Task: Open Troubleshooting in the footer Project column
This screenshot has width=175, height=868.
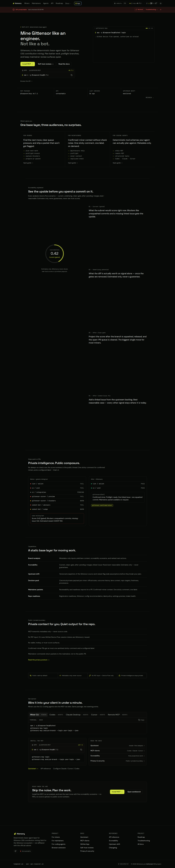Action: point(144,841)
